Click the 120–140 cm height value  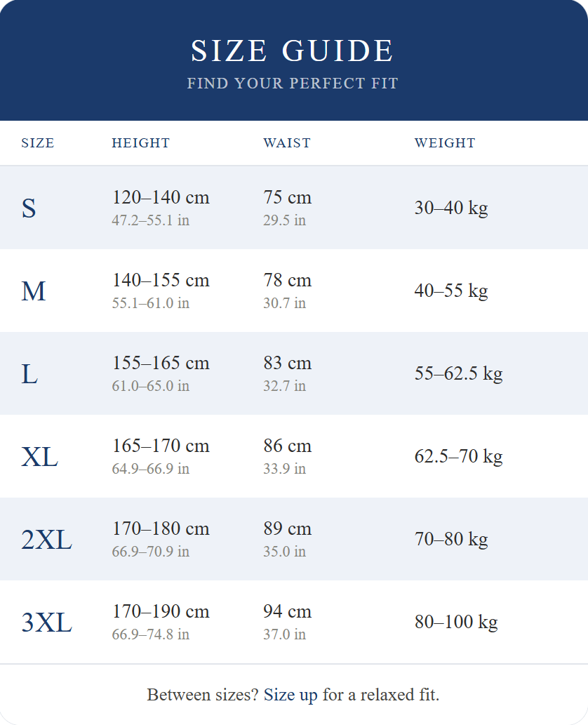tap(161, 197)
